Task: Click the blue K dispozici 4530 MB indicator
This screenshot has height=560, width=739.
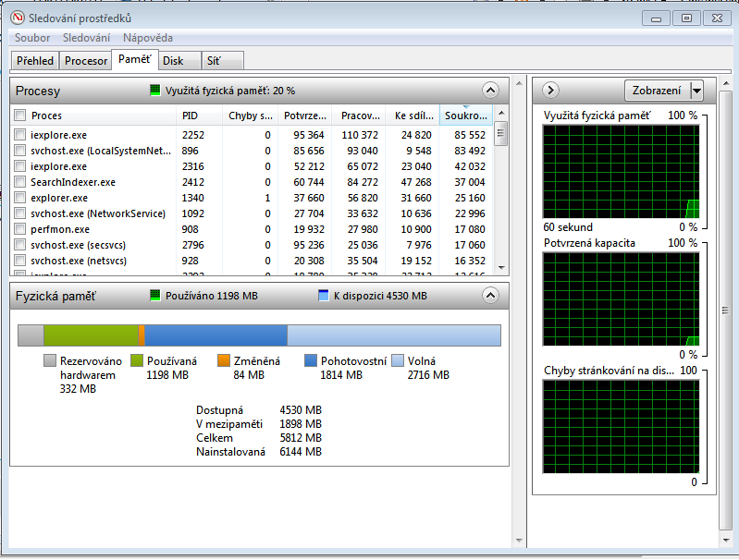Action: pyautogui.click(x=324, y=296)
